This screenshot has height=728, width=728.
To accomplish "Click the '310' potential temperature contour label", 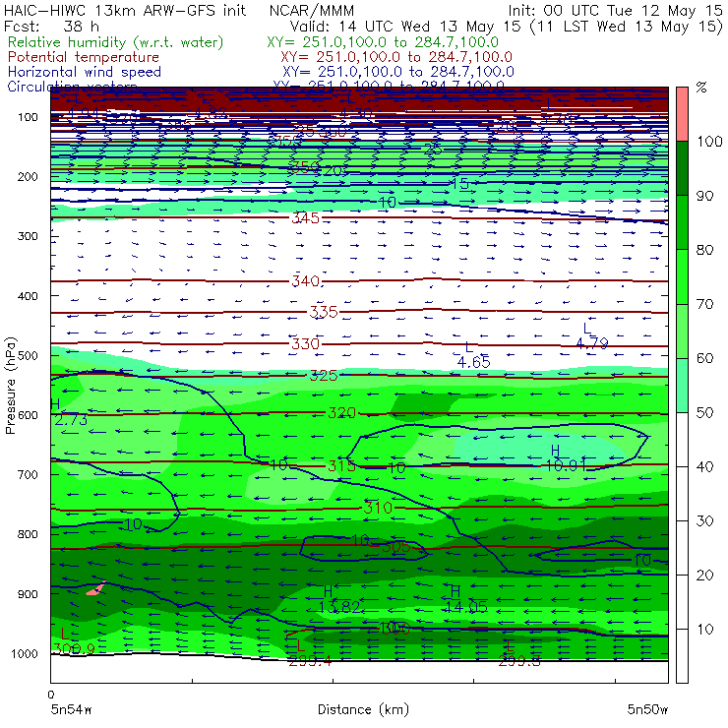I will tap(378, 508).
